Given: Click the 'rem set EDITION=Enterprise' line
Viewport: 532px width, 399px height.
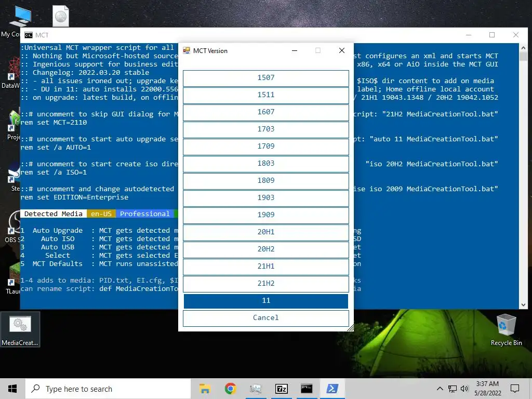Looking at the screenshot, I should click(x=74, y=197).
